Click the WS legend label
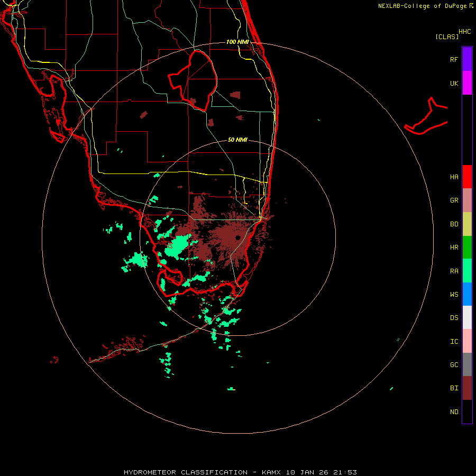The image size is (476, 476). (454, 295)
